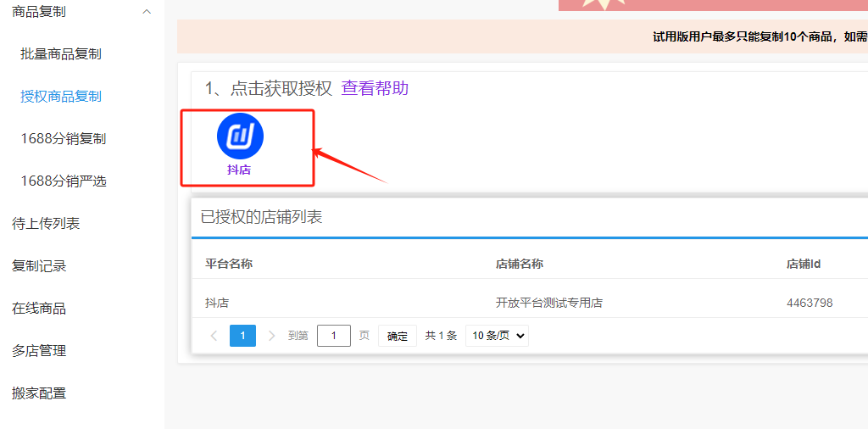The width and height of the screenshot is (868, 429).
Task: Click the next page arrow
Action: pyautogui.click(x=271, y=336)
